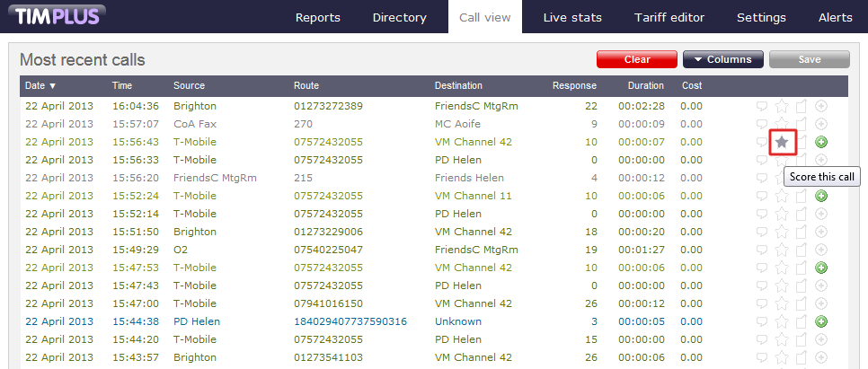Select the Duration column header
868x369 pixels.
tap(645, 86)
